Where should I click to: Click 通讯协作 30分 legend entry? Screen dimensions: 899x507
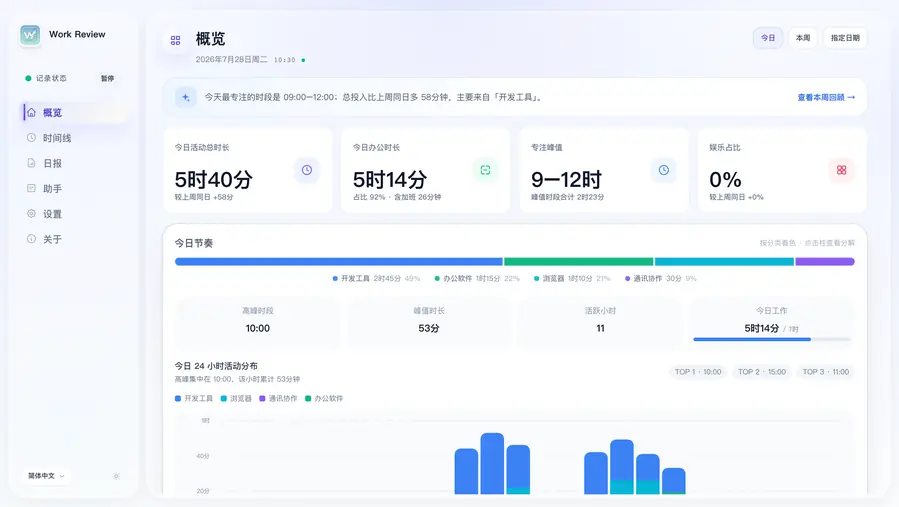click(x=660, y=278)
